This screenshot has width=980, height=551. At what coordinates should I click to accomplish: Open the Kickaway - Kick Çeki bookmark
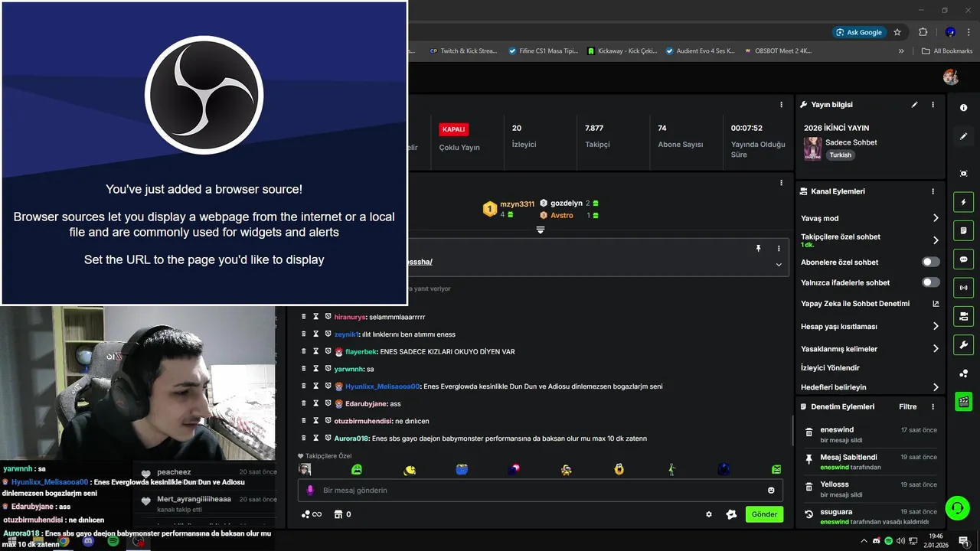coord(622,51)
